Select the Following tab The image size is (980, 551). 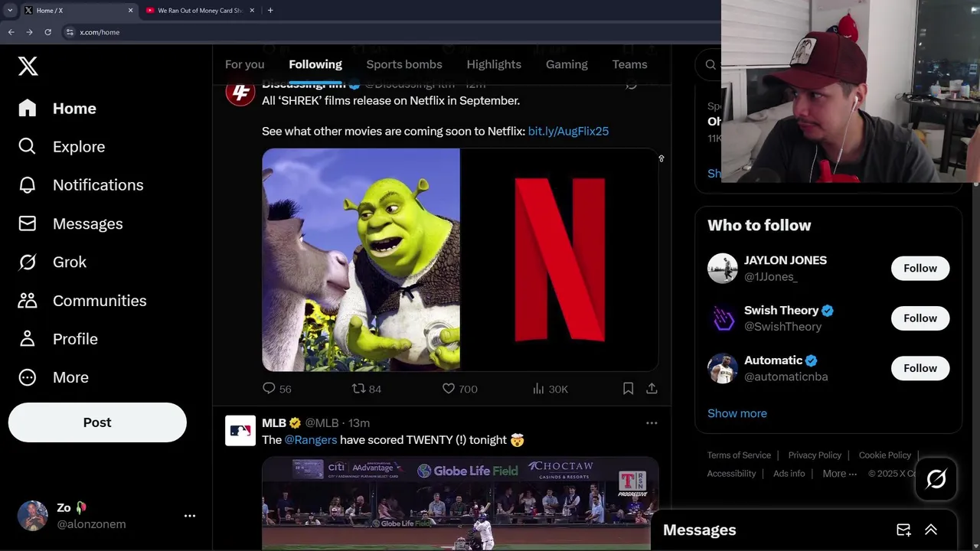(x=315, y=64)
